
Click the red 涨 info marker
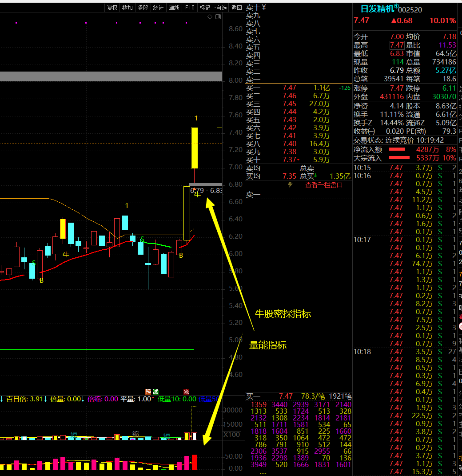(x=186, y=392)
